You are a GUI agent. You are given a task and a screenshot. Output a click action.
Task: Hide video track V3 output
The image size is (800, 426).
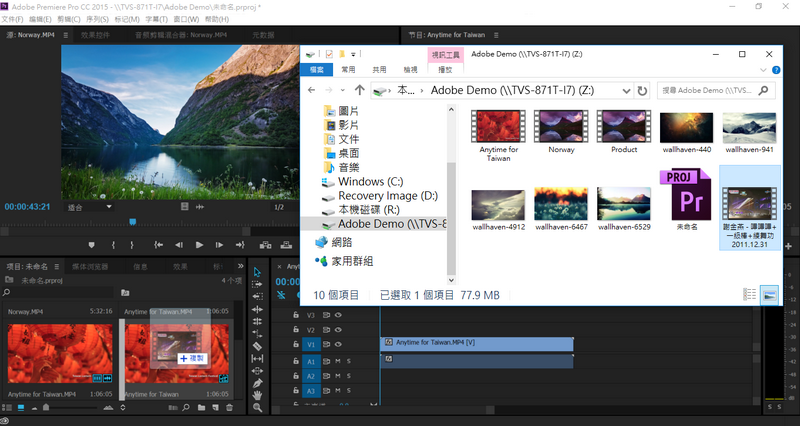pyautogui.click(x=338, y=315)
